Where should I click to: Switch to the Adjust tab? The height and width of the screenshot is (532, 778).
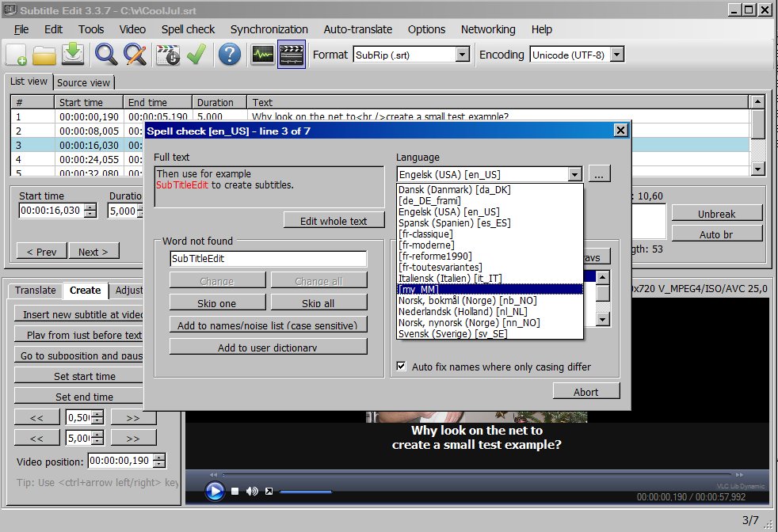pyautogui.click(x=128, y=290)
